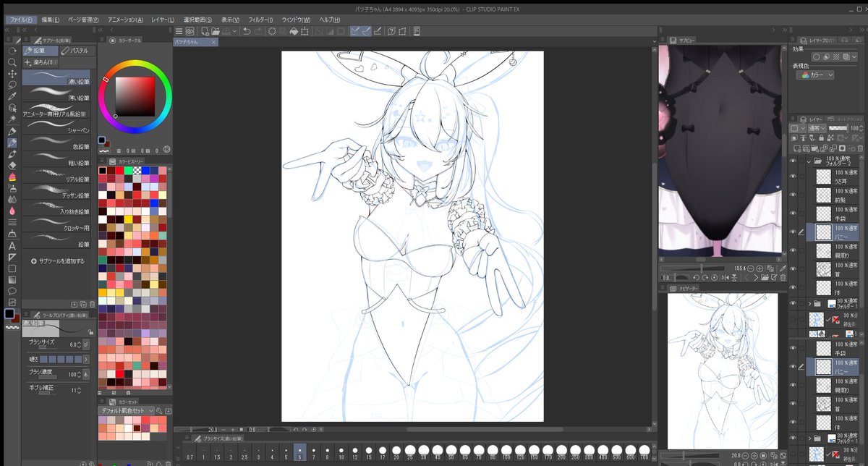Click the Sub View zoom-in icon
Screen dimensions: 868x466
pyautogui.click(x=759, y=268)
